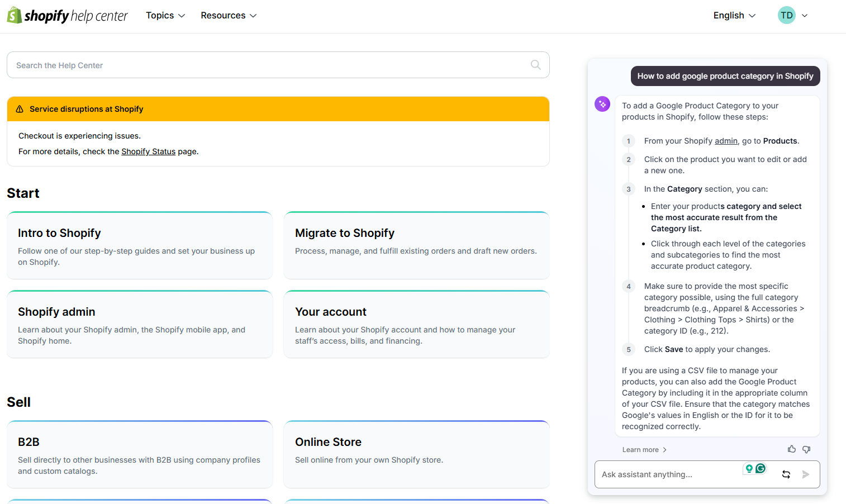The height and width of the screenshot is (504, 846).
Task: Open the Online Store card
Action: click(x=417, y=454)
